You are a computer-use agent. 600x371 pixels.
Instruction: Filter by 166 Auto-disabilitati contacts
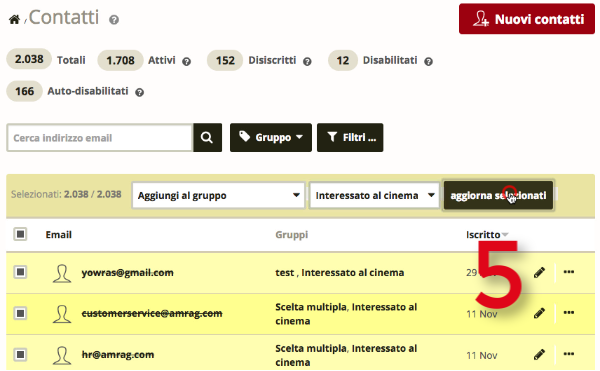(x=24, y=91)
